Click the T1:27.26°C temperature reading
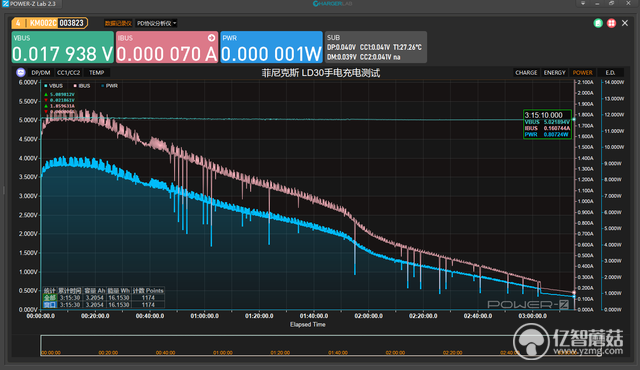Viewport: 640px width, 370px height. tap(407, 47)
